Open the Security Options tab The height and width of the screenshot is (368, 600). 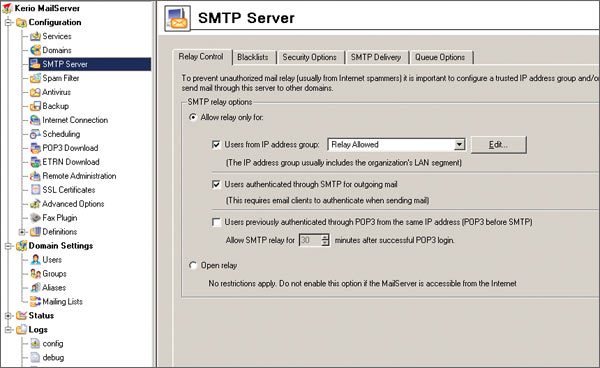(x=310, y=57)
